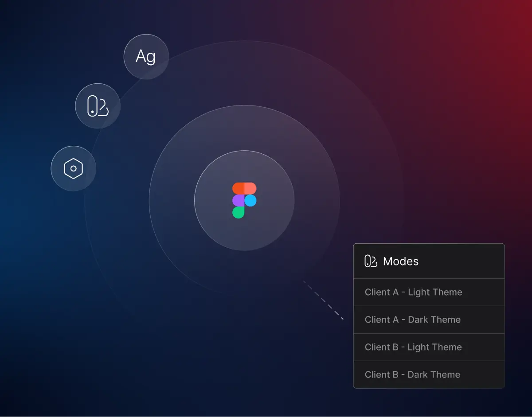Image resolution: width=532 pixels, height=417 pixels.
Task: Click the Modes icon in panel header
Action: (371, 261)
